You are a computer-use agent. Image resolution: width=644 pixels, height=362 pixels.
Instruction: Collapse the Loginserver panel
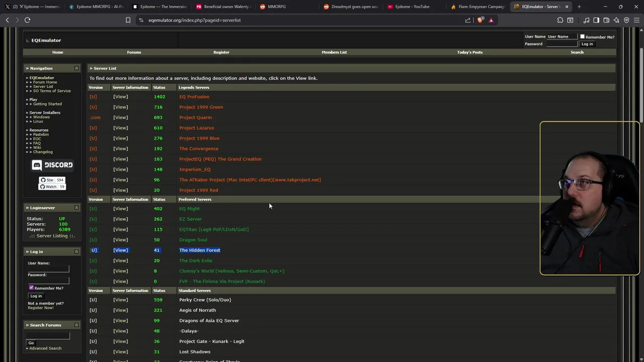point(76,207)
